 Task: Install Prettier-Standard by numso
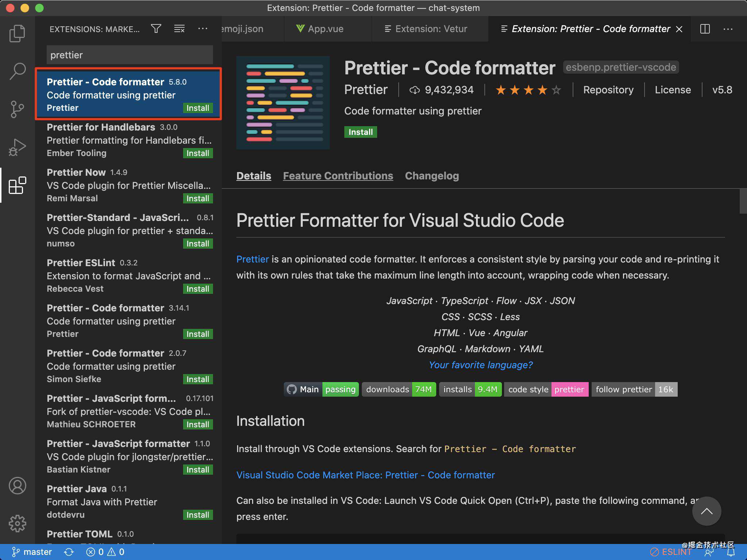pyautogui.click(x=198, y=244)
